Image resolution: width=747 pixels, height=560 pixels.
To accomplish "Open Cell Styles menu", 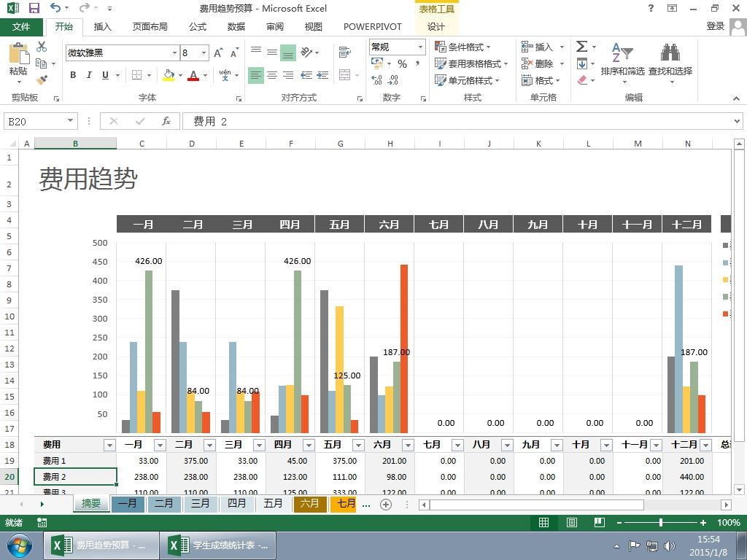I will pyautogui.click(x=467, y=80).
